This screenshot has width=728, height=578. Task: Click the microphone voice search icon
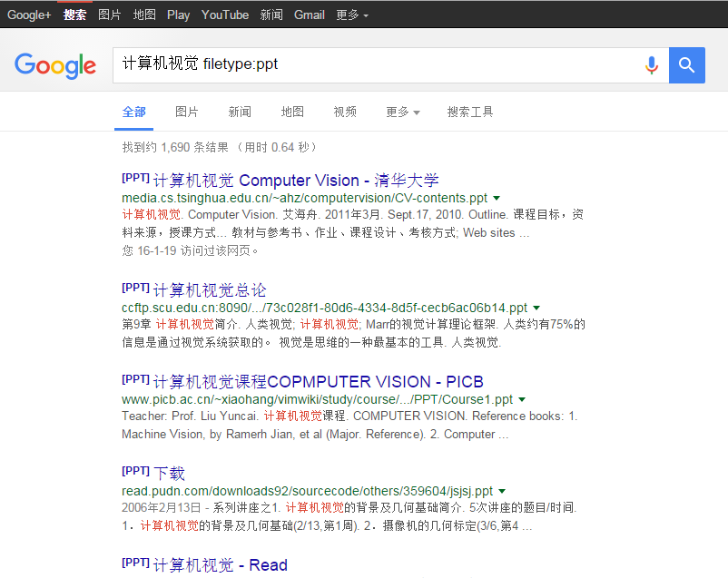(652, 65)
